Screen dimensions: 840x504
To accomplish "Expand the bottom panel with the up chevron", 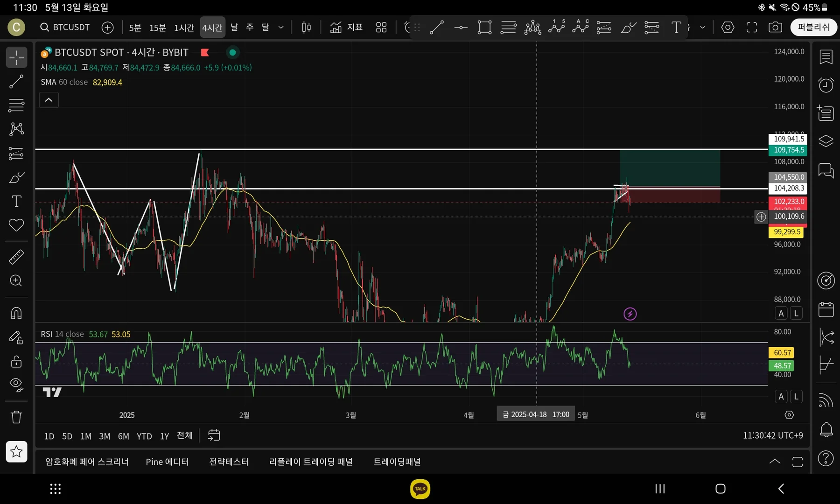I will pyautogui.click(x=775, y=462).
